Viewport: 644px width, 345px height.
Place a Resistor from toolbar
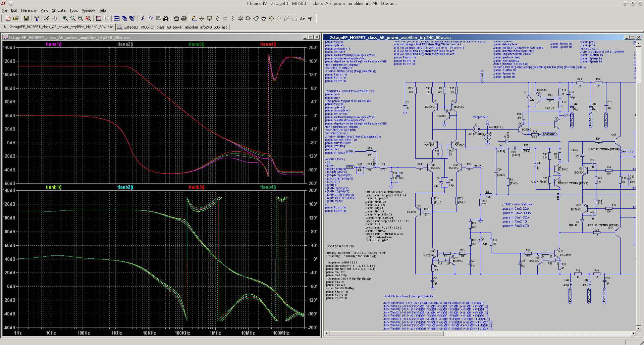217,18
